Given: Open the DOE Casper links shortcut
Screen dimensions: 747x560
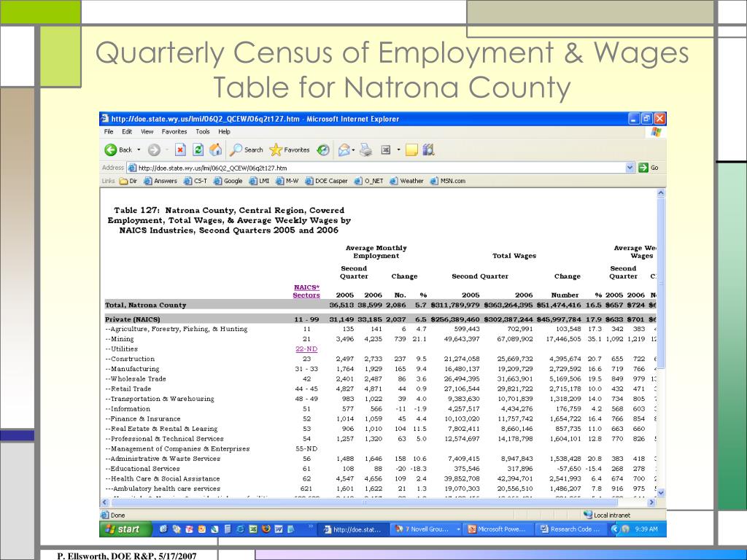Looking at the screenshot, I should 326,181.
